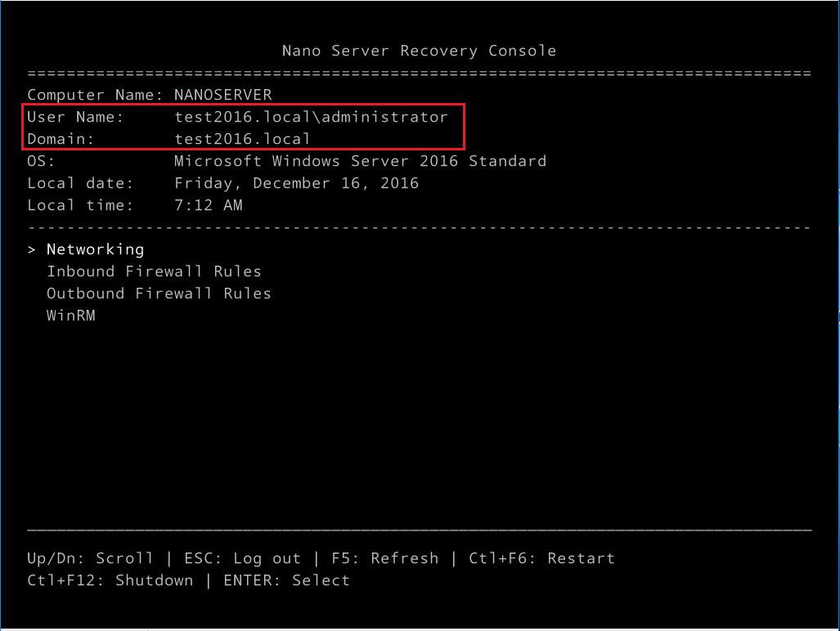
Task: Click the ESC: Log out hint
Action: 242,558
